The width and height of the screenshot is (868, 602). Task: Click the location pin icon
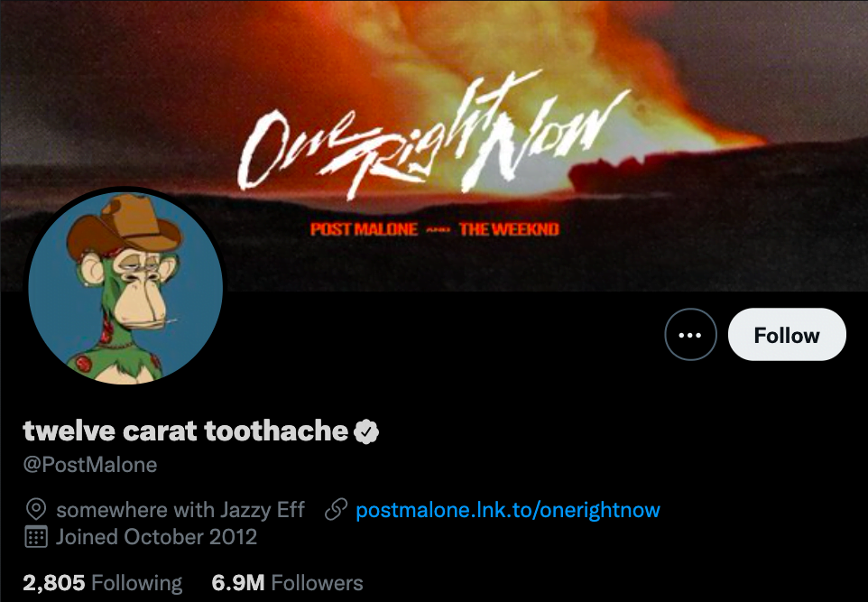pos(35,510)
